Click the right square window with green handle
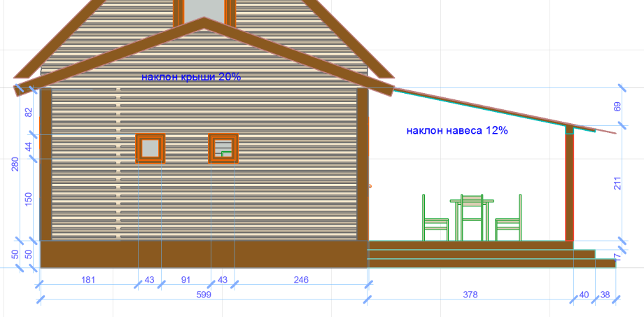 tap(224, 148)
